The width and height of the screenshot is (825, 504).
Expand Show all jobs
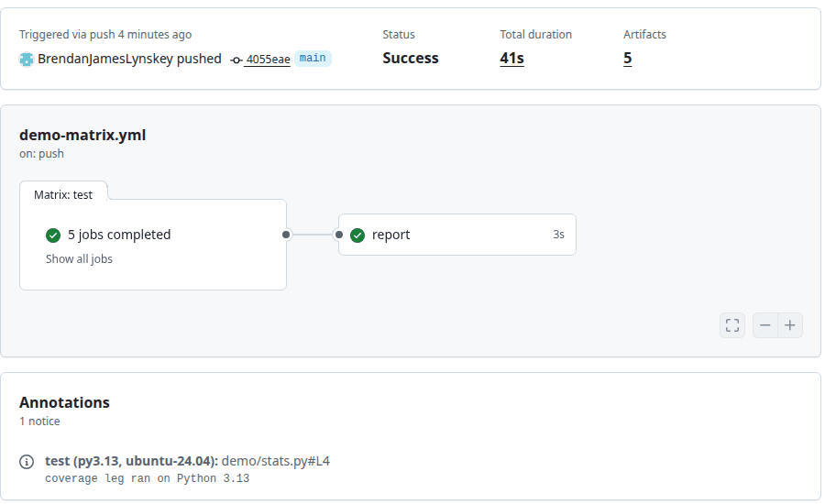pos(79,258)
